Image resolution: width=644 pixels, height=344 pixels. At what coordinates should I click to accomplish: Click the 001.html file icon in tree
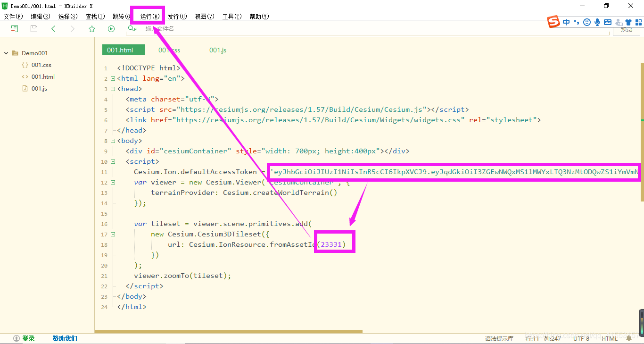[25, 77]
